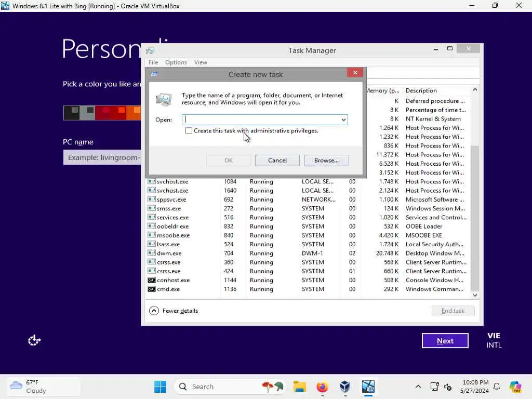Click the sppsvc.exe process icon

[x=151, y=199]
